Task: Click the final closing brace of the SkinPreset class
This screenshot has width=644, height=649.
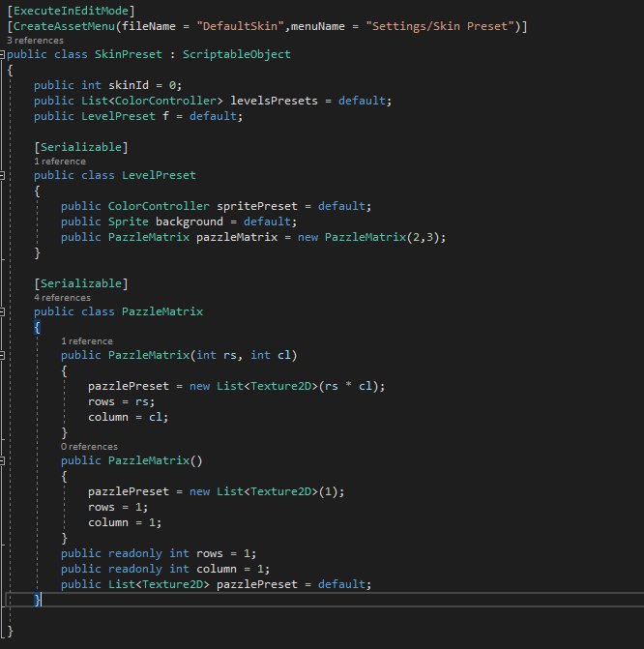Action: point(11,632)
